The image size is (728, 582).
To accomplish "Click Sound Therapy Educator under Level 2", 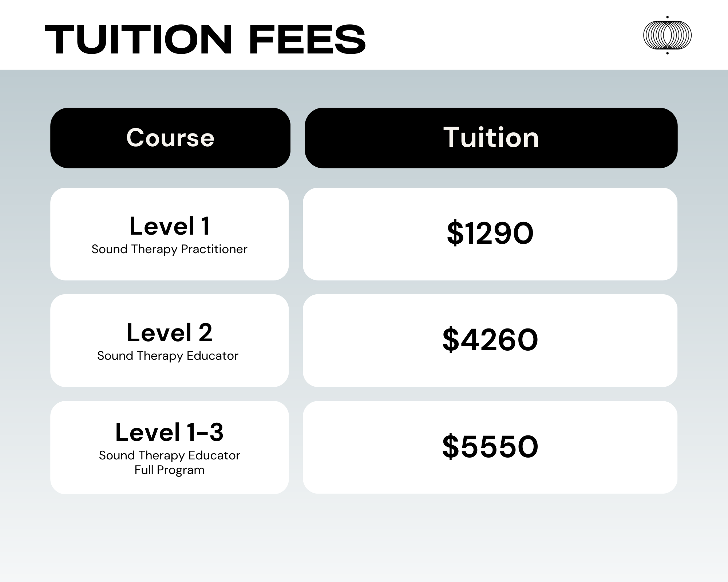I will [168, 356].
